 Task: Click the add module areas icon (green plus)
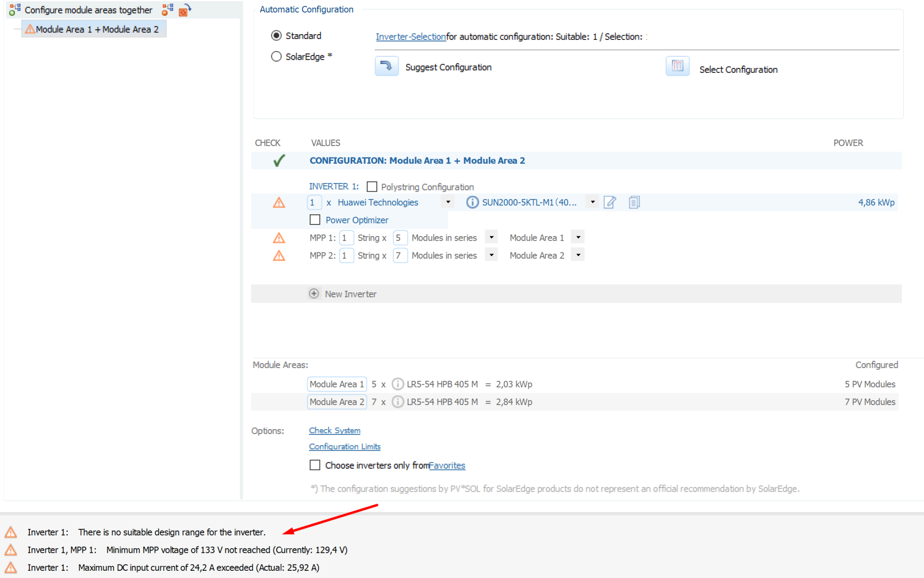(14, 10)
